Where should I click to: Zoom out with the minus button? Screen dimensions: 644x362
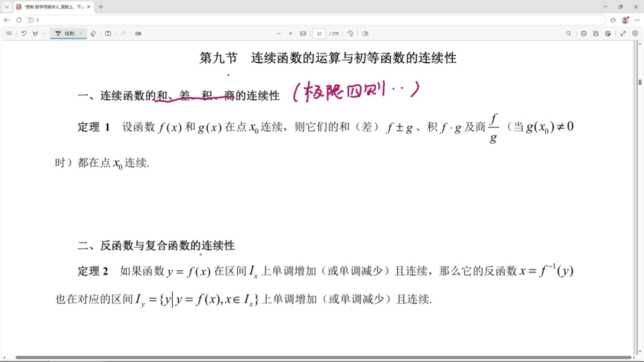pos(279,33)
